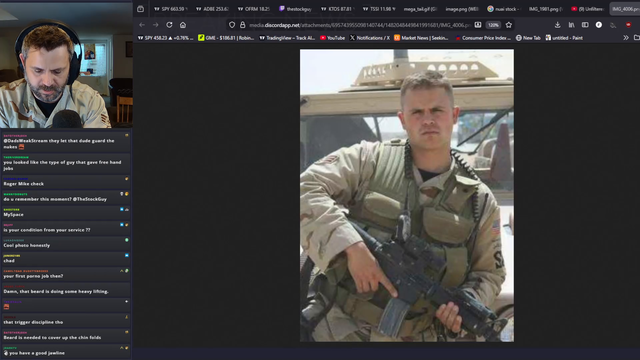The height and width of the screenshot is (360, 640).
Task: Open the YouTube bookmark
Action: coord(332,38)
